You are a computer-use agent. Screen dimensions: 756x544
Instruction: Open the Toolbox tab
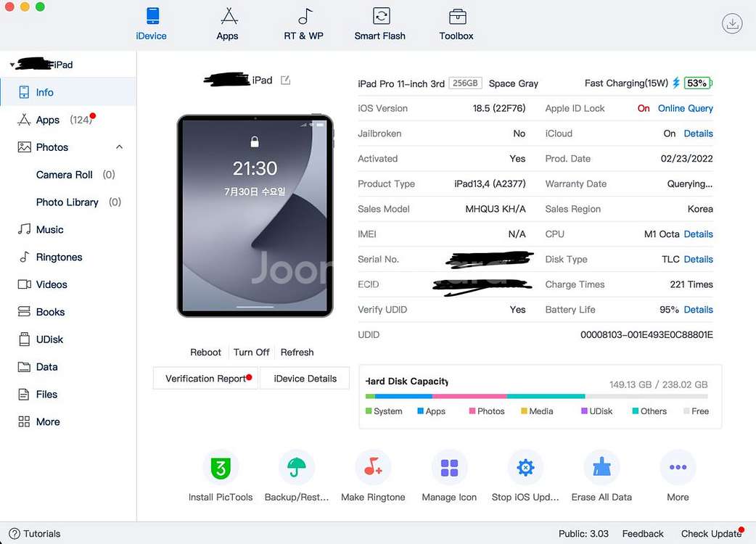pos(456,24)
